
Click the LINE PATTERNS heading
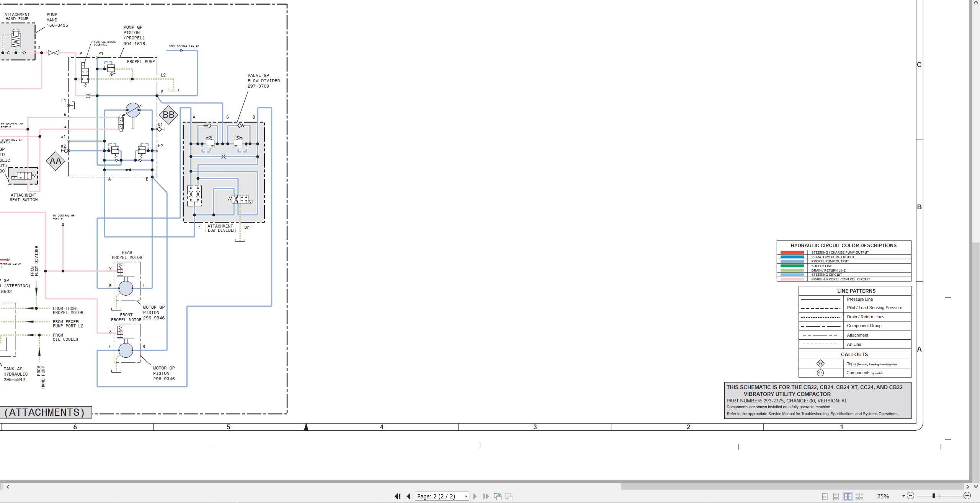tap(856, 291)
